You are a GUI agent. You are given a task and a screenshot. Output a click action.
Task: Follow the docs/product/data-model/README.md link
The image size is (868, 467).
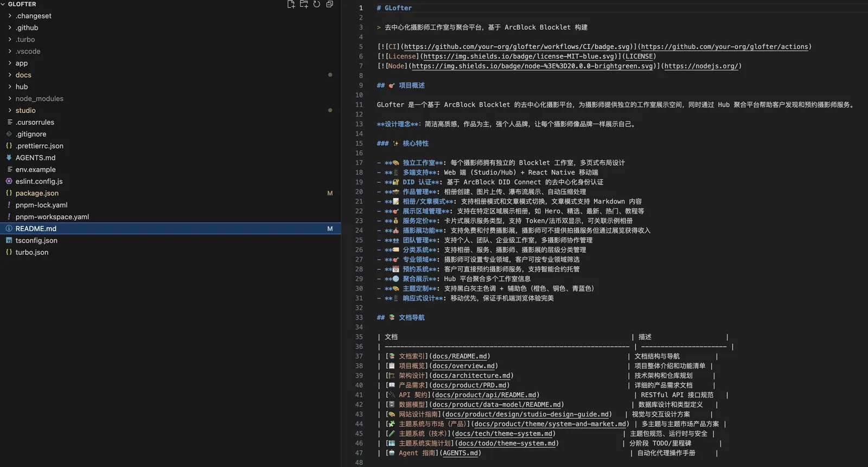coord(496,405)
